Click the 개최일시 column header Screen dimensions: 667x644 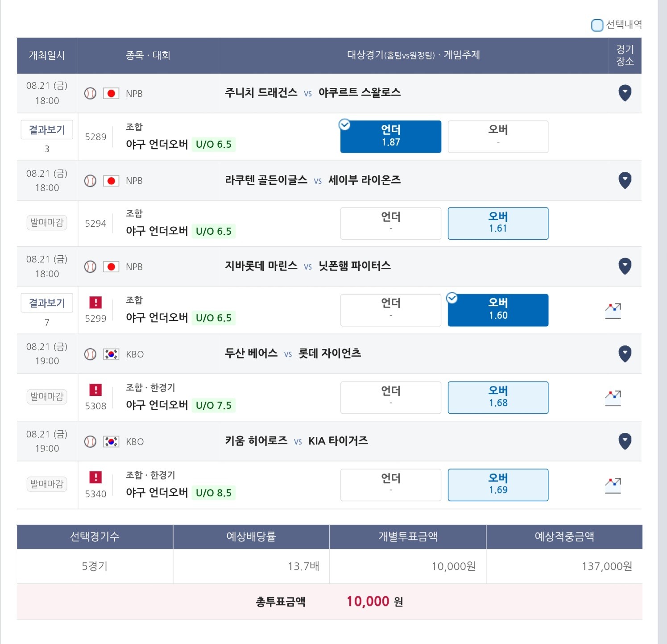[47, 55]
